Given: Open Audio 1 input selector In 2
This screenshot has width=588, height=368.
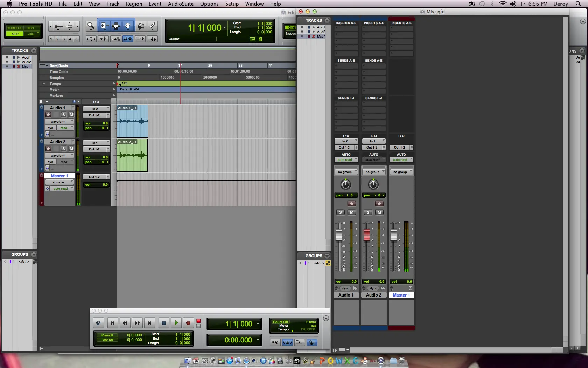Looking at the screenshot, I should (x=96, y=109).
